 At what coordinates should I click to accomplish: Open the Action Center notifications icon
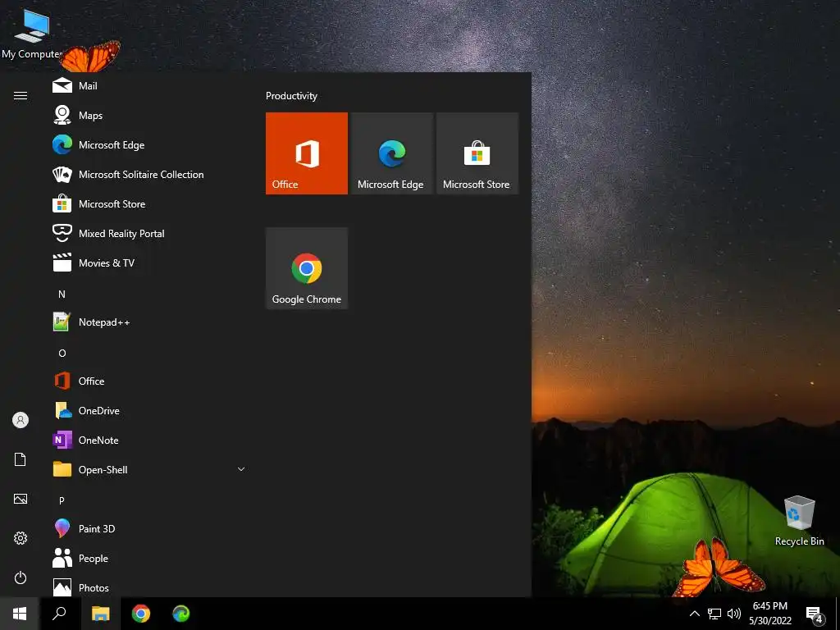pyautogui.click(x=815, y=614)
